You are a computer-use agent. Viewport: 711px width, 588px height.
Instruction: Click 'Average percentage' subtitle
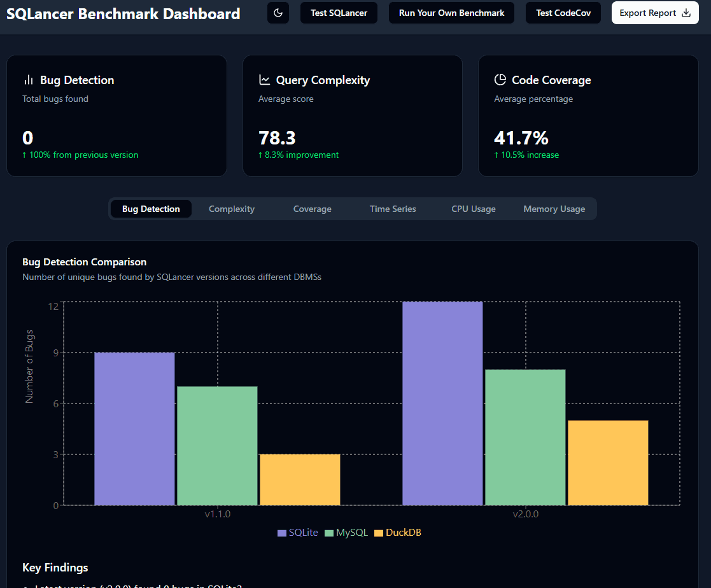click(x=533, y=99)
